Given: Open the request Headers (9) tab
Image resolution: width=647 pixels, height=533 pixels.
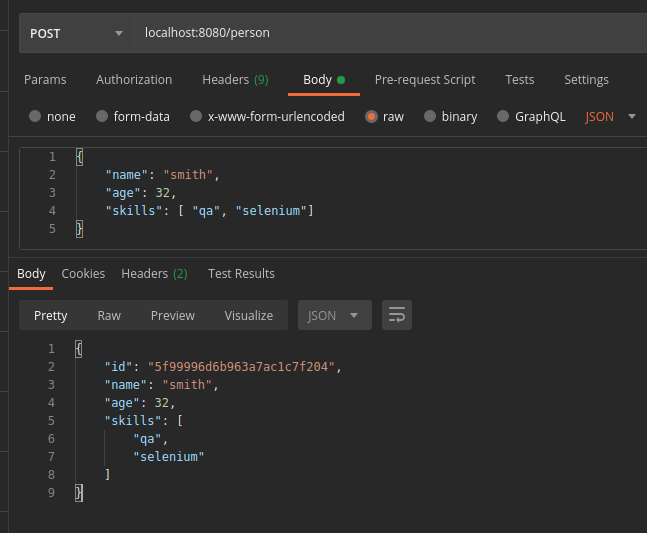Looking at the screenshot, I should pyautogui.click(x=235, y=79).
